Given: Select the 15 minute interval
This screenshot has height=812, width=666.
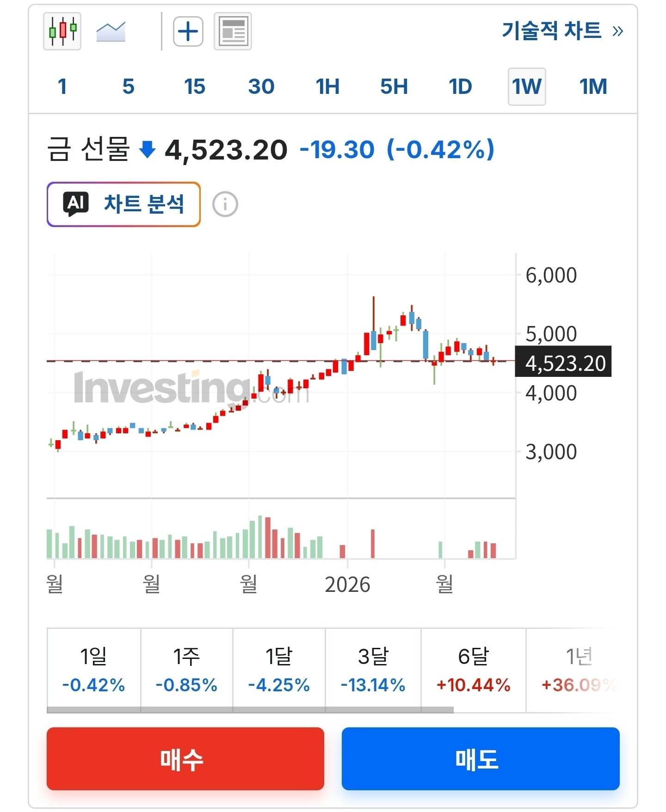Looking at the screenshot, I should [195, 86].
